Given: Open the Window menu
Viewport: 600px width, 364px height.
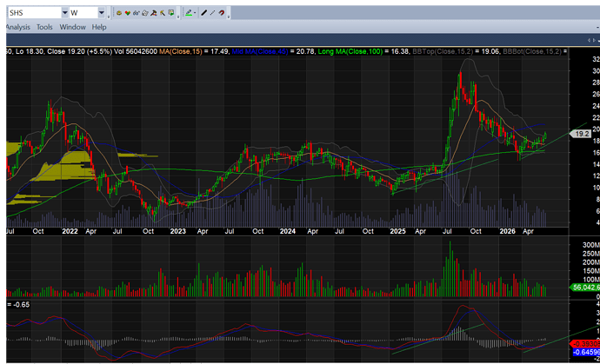Looking at the screenshot, I should click(72, 27).
